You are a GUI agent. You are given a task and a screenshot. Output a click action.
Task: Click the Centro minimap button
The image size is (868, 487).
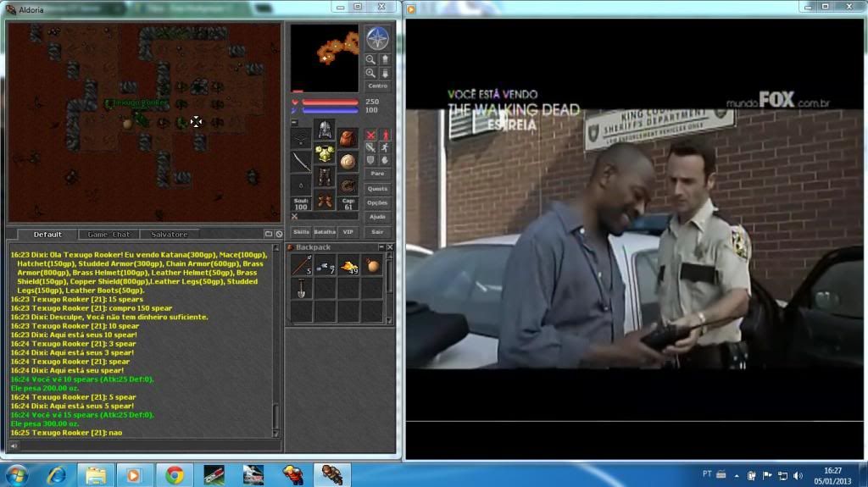[377, 86]
